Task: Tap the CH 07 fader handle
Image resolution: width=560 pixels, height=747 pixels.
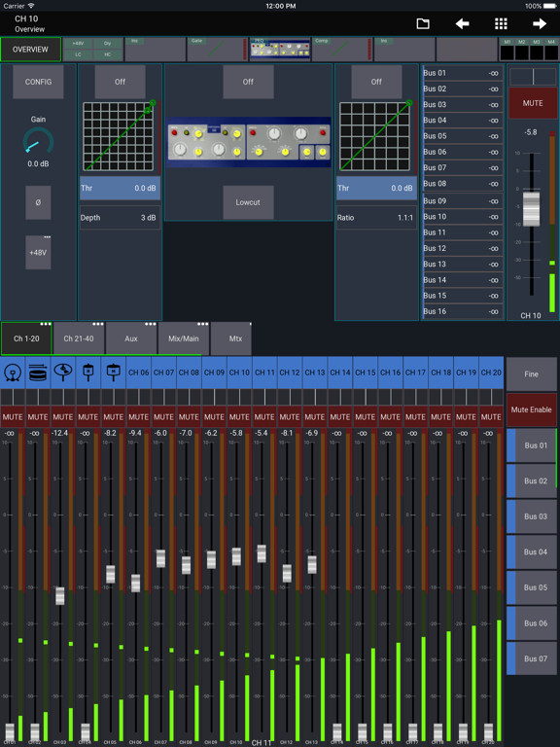Action: click(161, 558)
